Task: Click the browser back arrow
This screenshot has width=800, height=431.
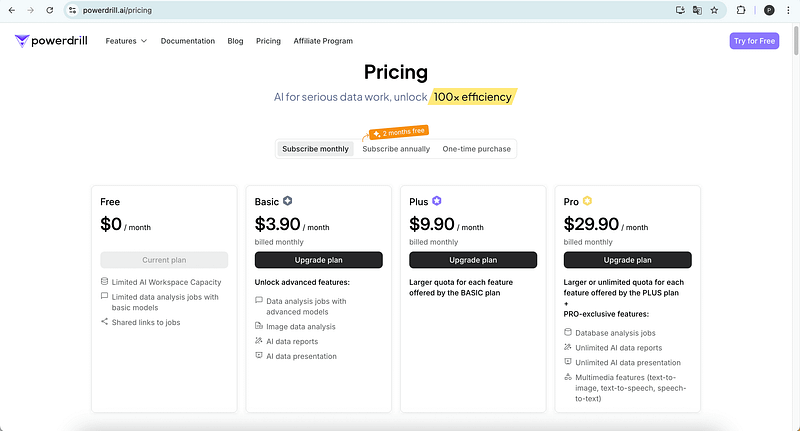Action: [11, 10]
